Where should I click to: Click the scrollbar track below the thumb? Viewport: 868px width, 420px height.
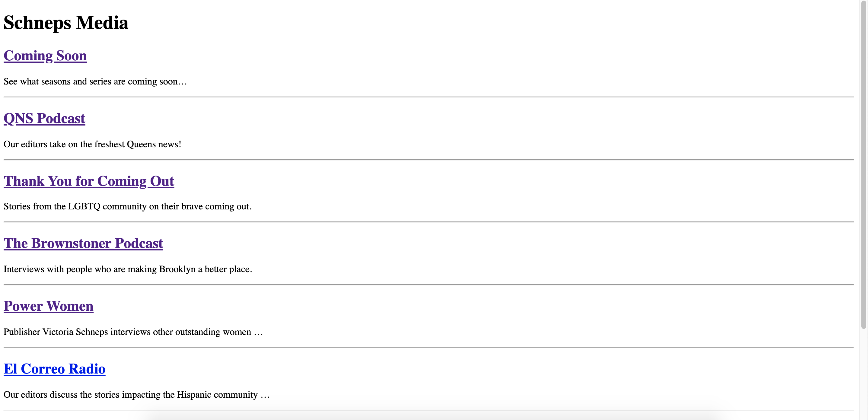(x=863, y=374)
